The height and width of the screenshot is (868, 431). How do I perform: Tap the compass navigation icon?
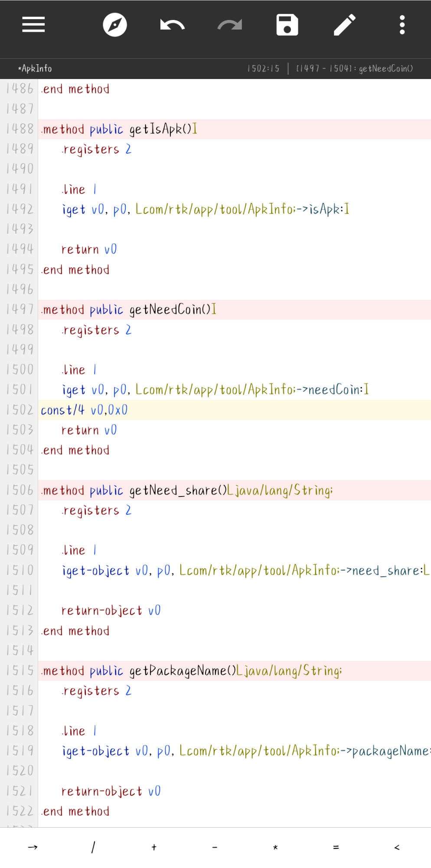[x=115, y=25]
